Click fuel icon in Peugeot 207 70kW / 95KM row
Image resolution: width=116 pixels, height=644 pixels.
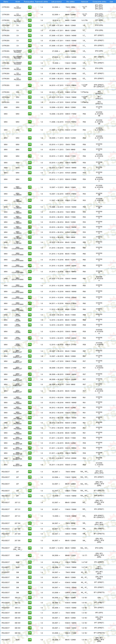[30, 472]
